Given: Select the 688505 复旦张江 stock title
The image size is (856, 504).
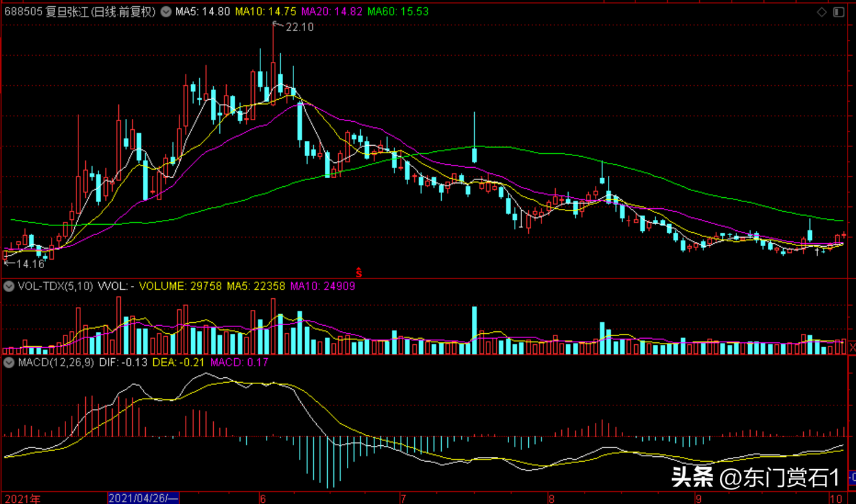Looking at the screenshot, I should point(80,12).
